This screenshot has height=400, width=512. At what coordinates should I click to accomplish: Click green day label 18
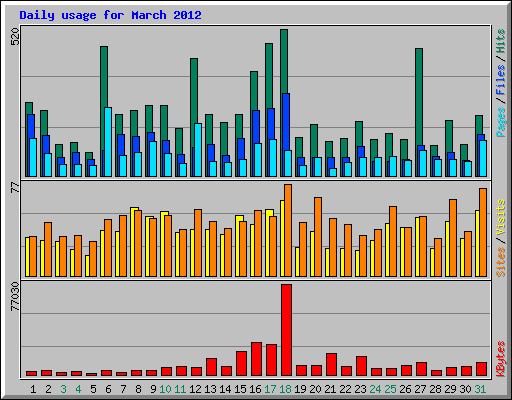point(285,389)
